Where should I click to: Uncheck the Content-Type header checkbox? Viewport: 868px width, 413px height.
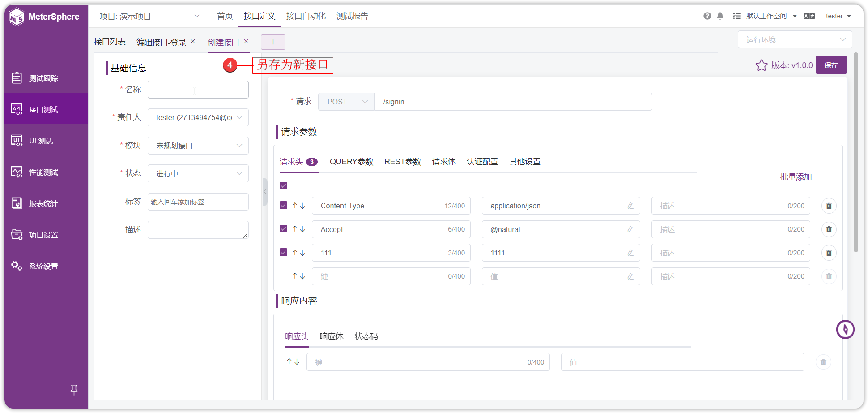coord(283,205)
